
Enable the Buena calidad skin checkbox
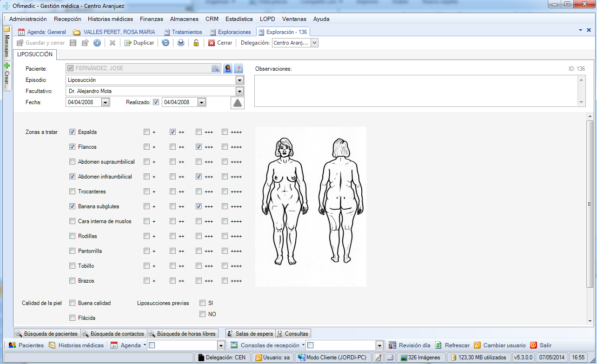pos(72,303)
